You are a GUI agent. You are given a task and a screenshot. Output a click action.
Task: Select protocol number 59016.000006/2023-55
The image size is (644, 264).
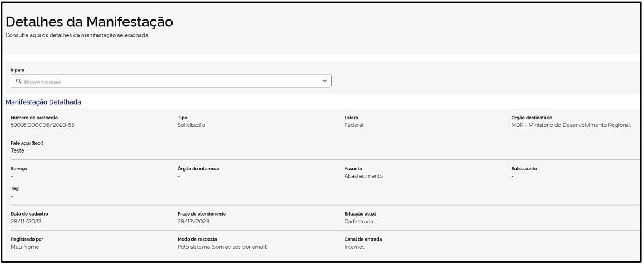(42, 125)
